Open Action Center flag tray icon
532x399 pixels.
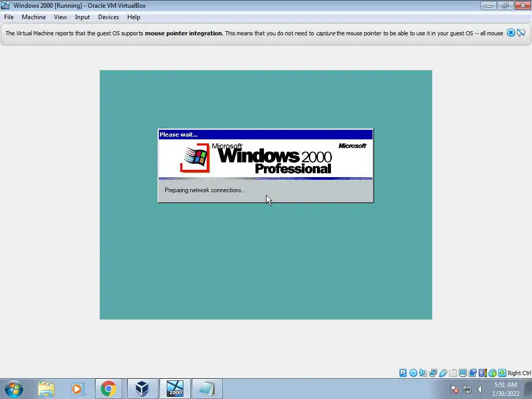pyautogui.click(x=455, y=389)
